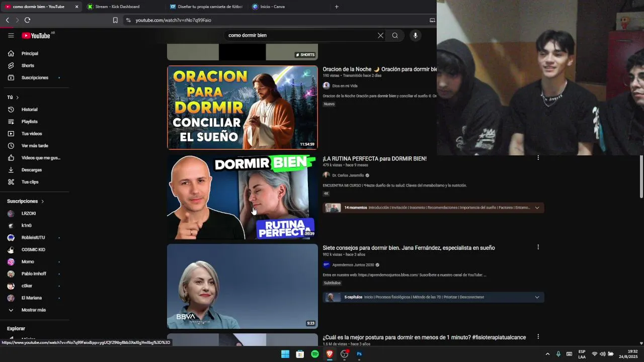Open Oracion de la Noche video title

[380, 69]
